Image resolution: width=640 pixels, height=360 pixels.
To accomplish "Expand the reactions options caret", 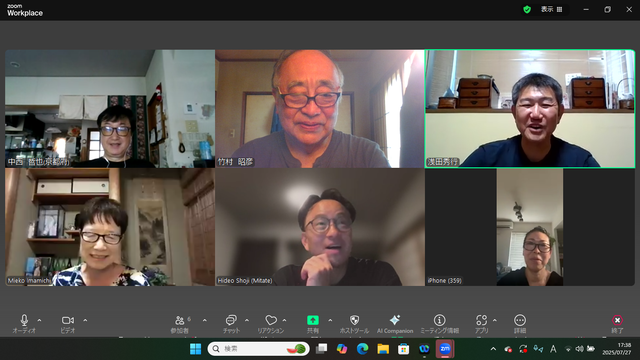I will pyautogui.click(x=284, y=320).
